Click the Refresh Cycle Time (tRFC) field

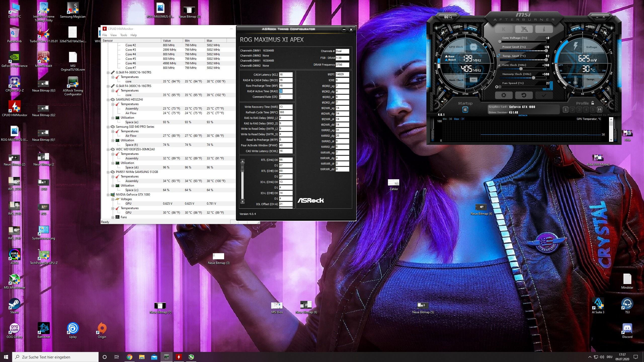tap(286, 112)
